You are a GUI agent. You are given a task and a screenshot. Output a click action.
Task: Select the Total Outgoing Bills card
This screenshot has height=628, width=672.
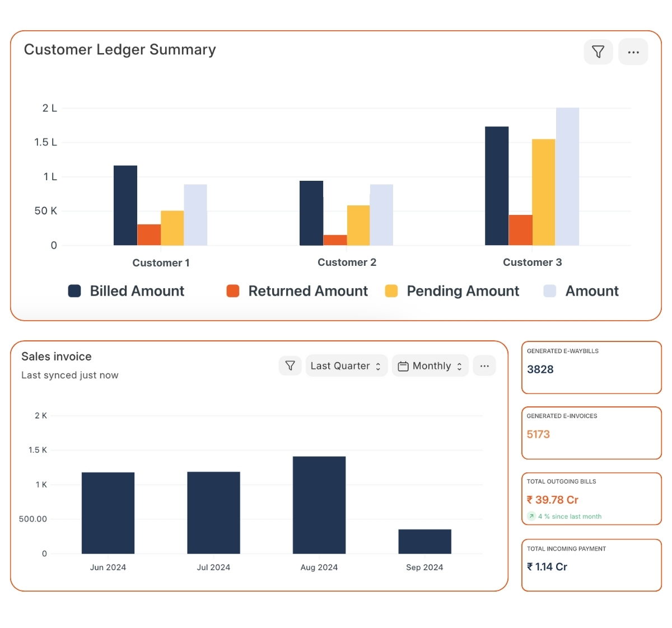(591, 499)
